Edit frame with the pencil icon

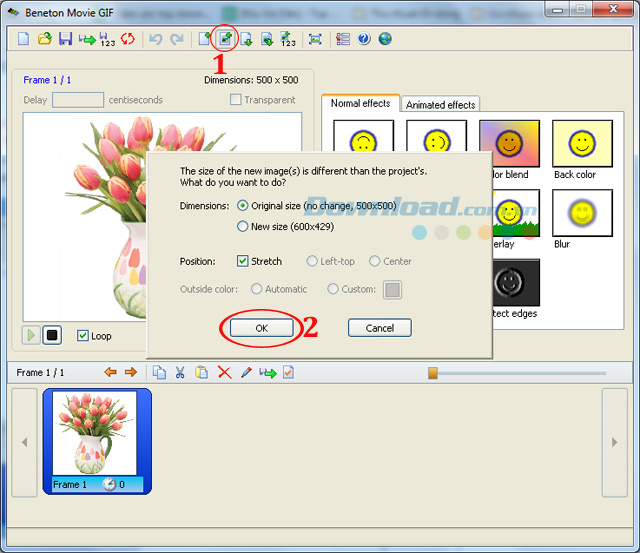[246, 372]
